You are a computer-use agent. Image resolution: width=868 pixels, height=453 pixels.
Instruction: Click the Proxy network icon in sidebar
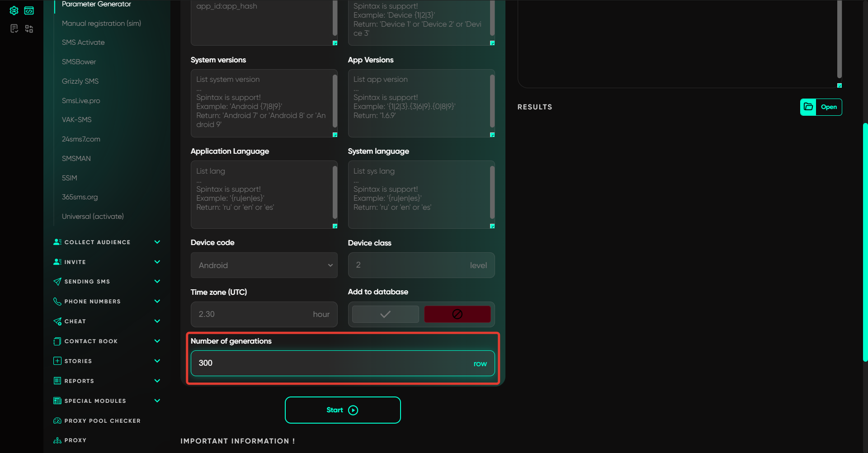click(57, 440)
